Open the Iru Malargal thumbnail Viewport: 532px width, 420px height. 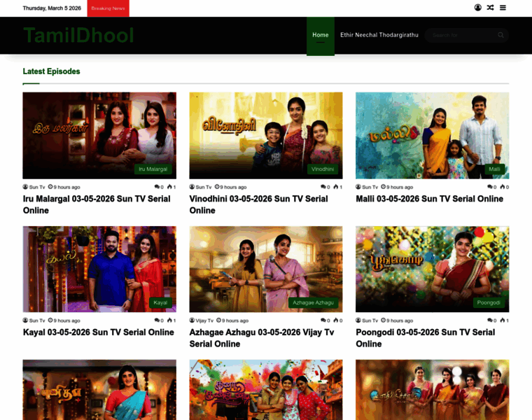99,135
